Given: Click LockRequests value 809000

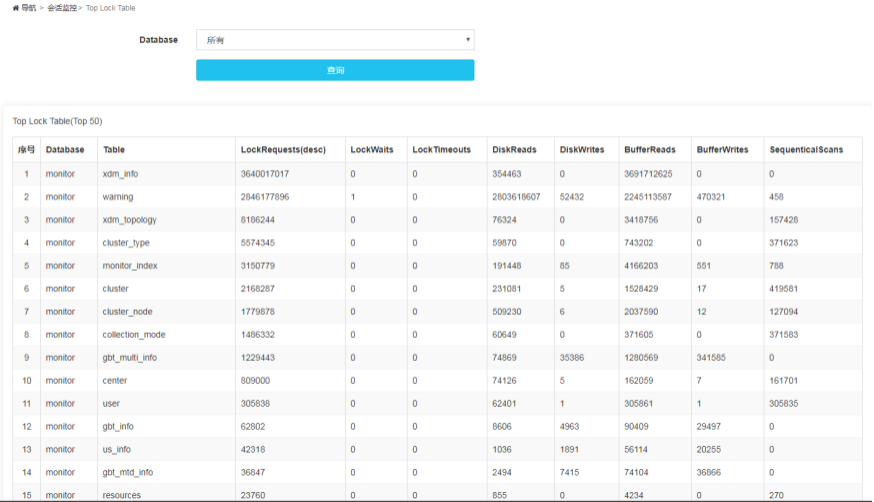Looking at the screenshot, I should click(255, 381).
